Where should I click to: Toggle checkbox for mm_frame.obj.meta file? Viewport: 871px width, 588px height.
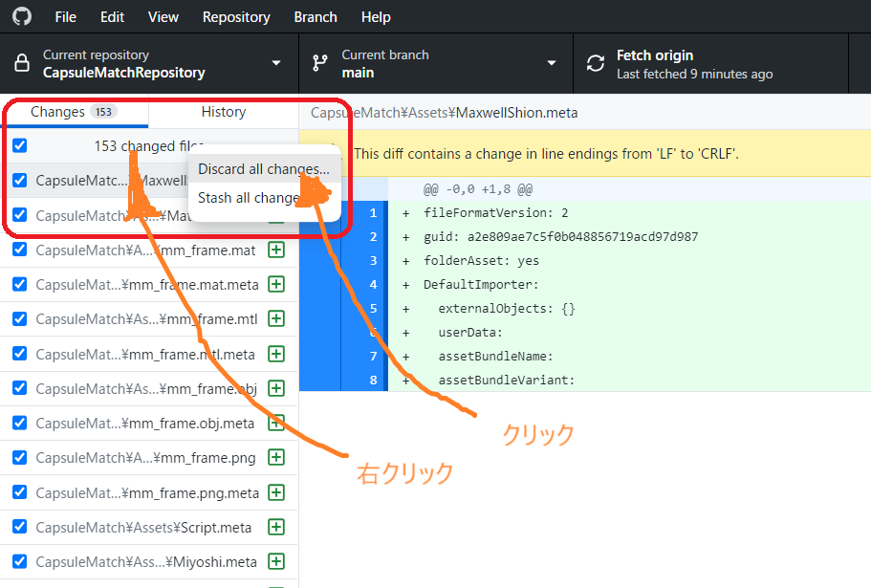[x=20, y=424]
